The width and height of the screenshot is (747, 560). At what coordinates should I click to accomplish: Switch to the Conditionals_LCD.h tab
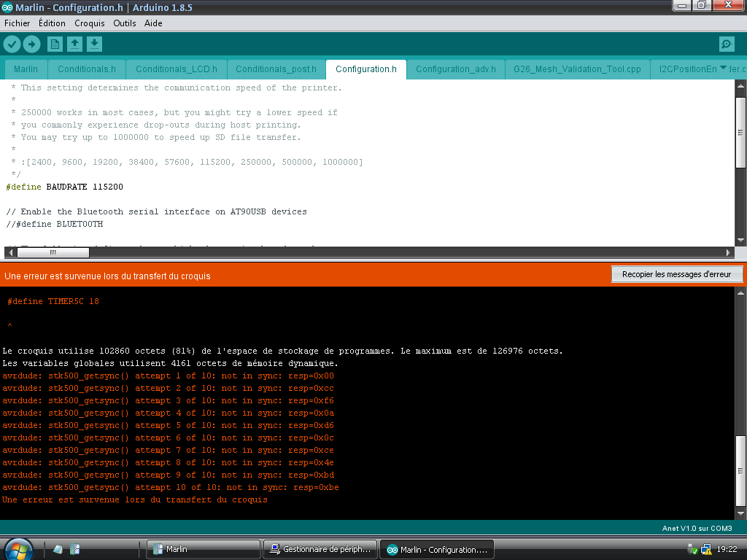tap(177, 69)
